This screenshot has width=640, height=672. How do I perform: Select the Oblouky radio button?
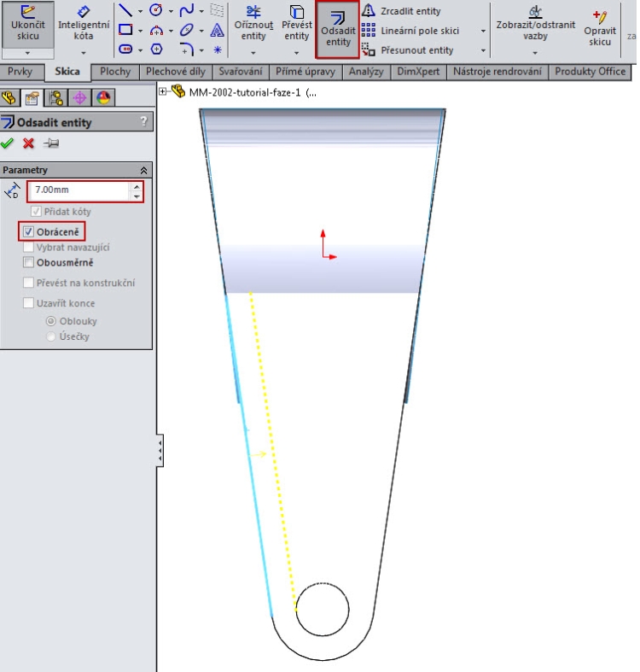51,321
